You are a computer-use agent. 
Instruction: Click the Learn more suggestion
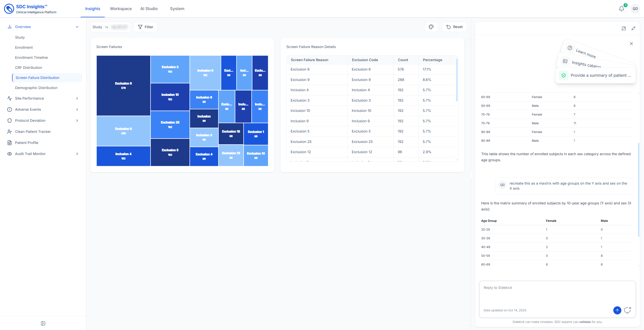pyautogui.click(x=586, y=53)
